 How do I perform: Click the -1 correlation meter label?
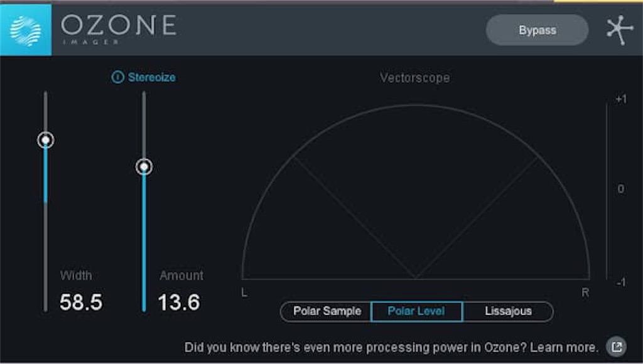(621, 282)
